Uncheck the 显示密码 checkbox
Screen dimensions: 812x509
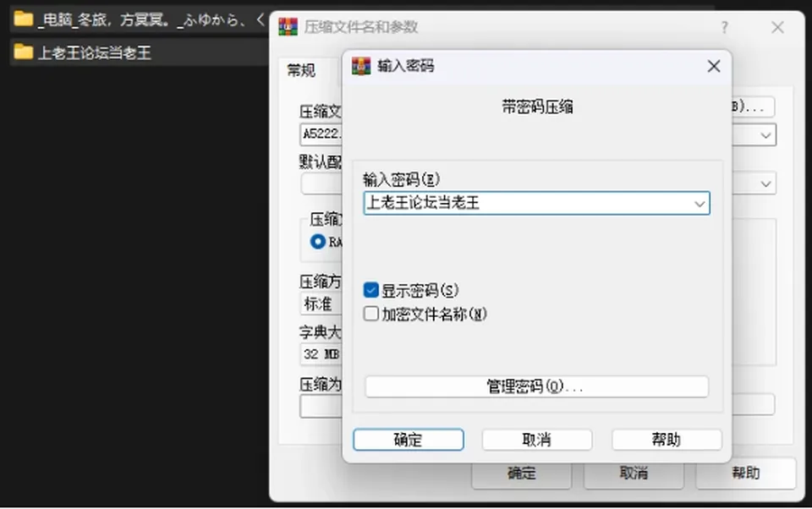tap(370, 290)
